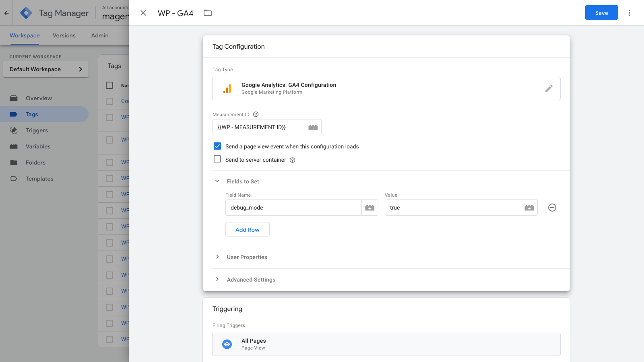Open Templates in the sidebar
Viewport: 644px width, 362px height.
pos(44,179)
